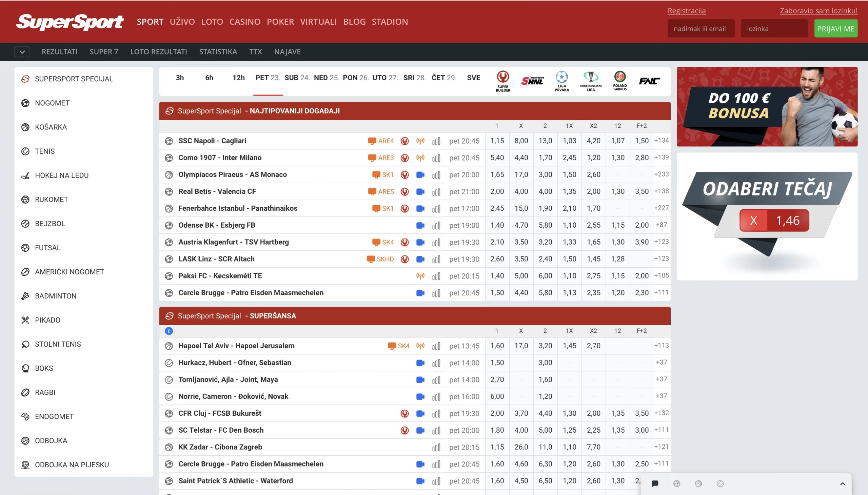Click radio icon for Paksi FC match

pos(420,276)
